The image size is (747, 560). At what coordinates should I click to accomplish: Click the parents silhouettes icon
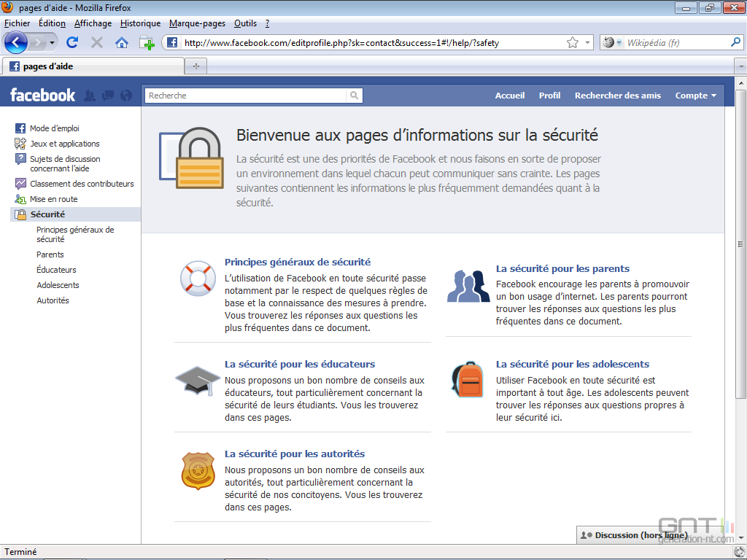(468, 286)
